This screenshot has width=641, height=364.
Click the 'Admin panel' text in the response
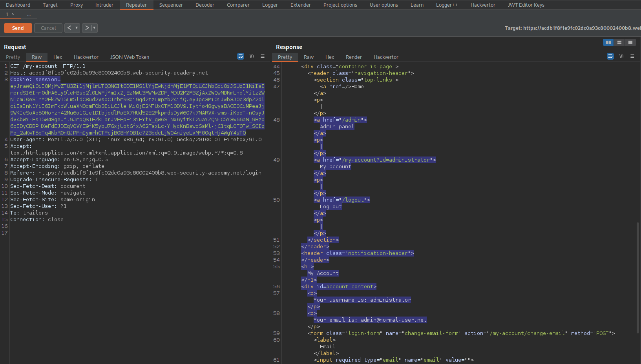pos(337,127)
